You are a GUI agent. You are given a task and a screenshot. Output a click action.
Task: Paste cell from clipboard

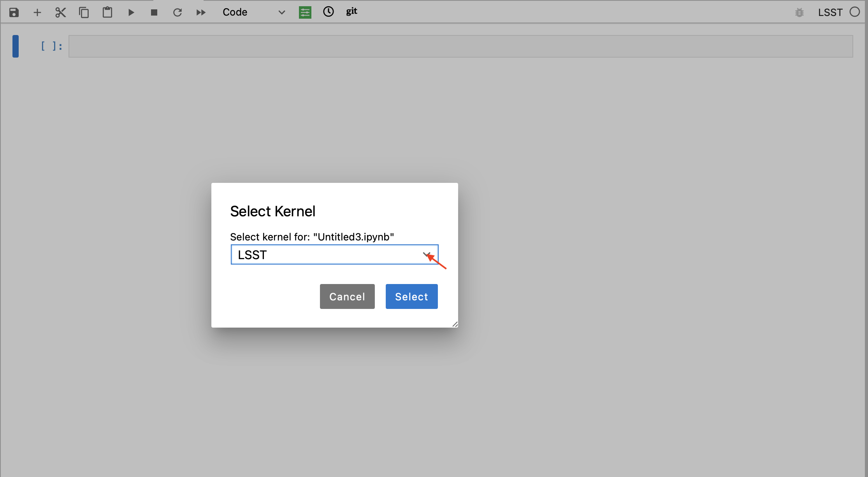107,12
